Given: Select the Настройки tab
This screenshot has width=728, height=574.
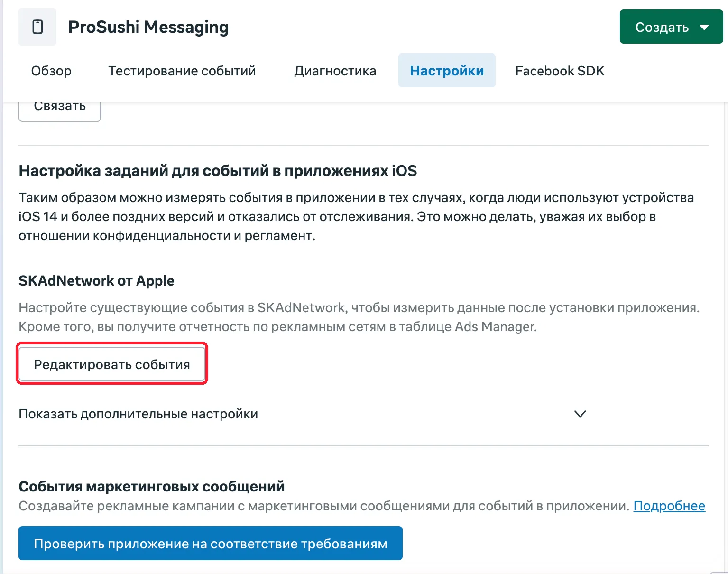Looking at the screenshot, I should pos(447,71).
